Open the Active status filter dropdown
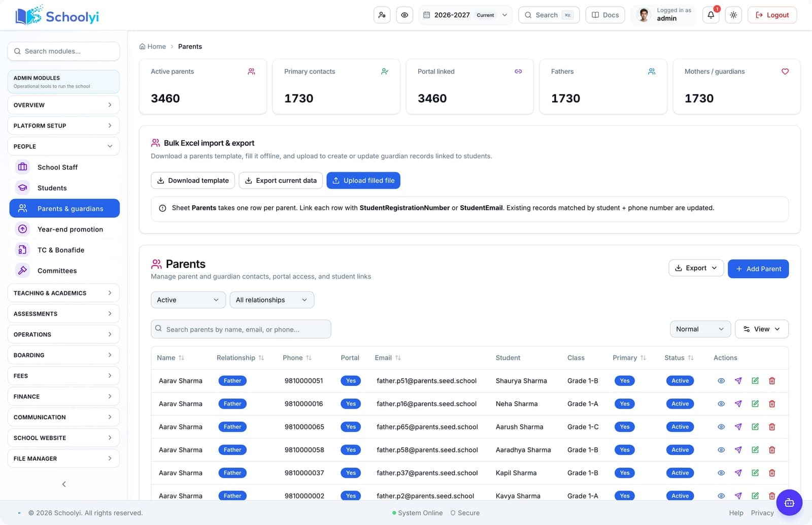 188,300
